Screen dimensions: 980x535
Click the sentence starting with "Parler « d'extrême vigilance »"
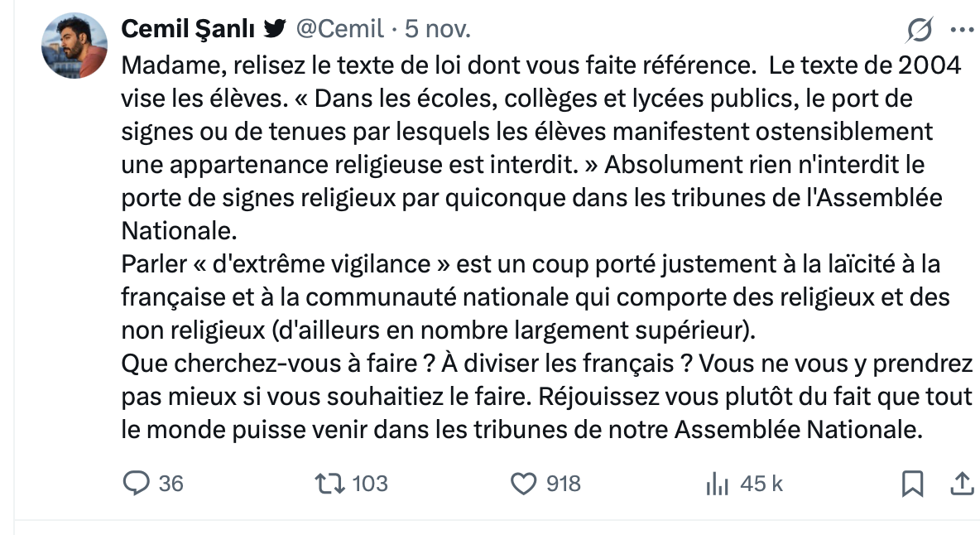414,264
